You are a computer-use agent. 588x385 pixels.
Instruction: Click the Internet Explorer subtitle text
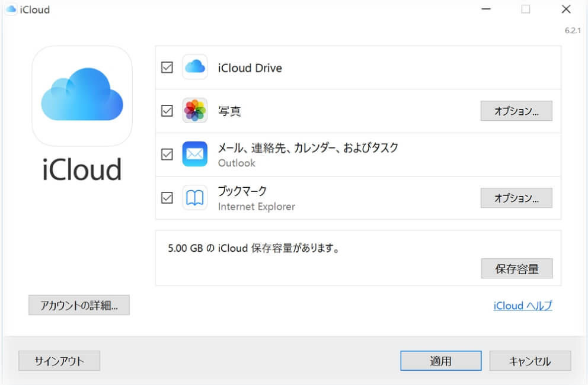pyautogui.click(x=257, y=207)
